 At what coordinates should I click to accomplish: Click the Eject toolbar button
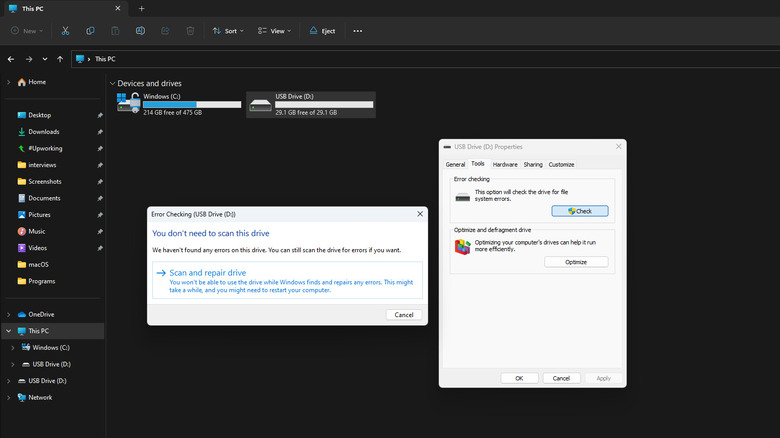(322, 31)
